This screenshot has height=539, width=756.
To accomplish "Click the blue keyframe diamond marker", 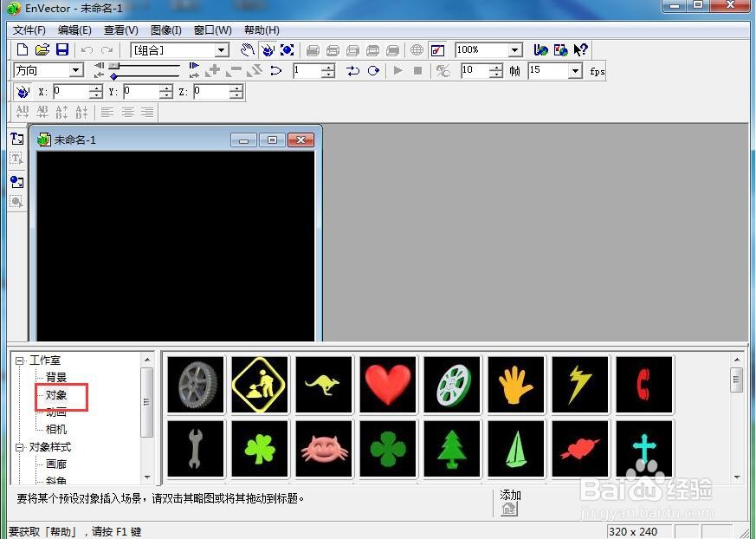I will click(x=113, y=76).
